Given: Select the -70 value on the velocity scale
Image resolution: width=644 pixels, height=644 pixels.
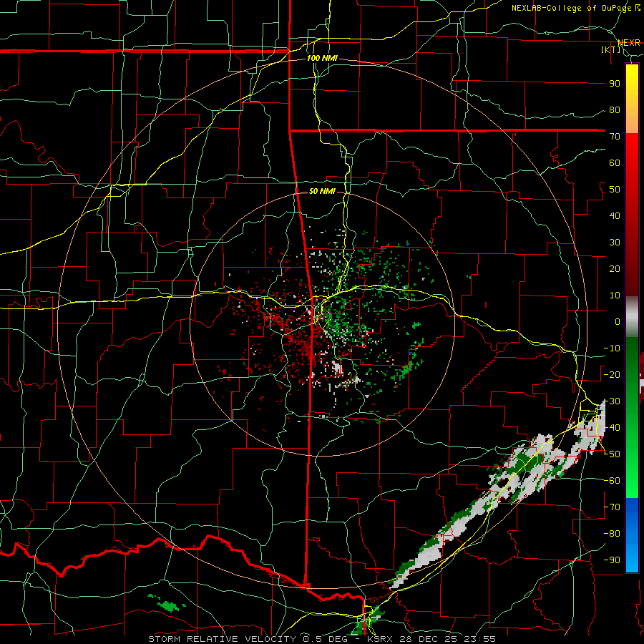Looking at the screenshot, I should click(612, 507).
